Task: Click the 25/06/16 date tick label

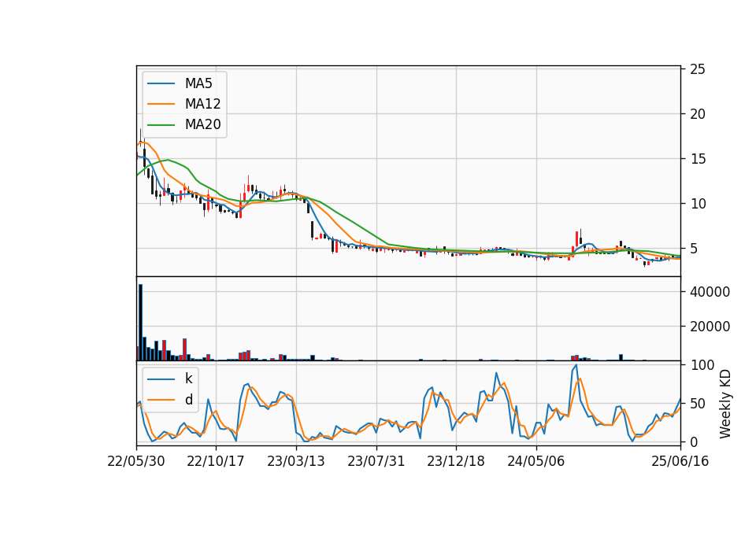Action: tap(680, 461)
